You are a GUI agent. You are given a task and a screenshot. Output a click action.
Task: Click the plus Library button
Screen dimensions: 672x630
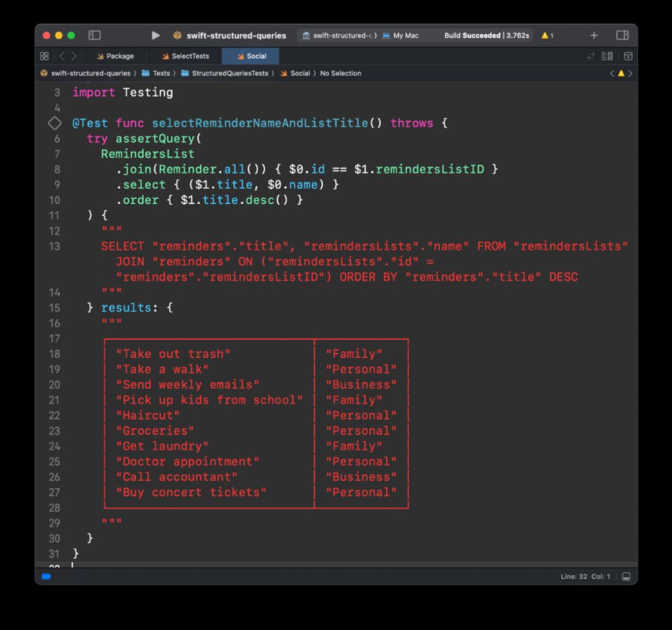coord(594,35)
